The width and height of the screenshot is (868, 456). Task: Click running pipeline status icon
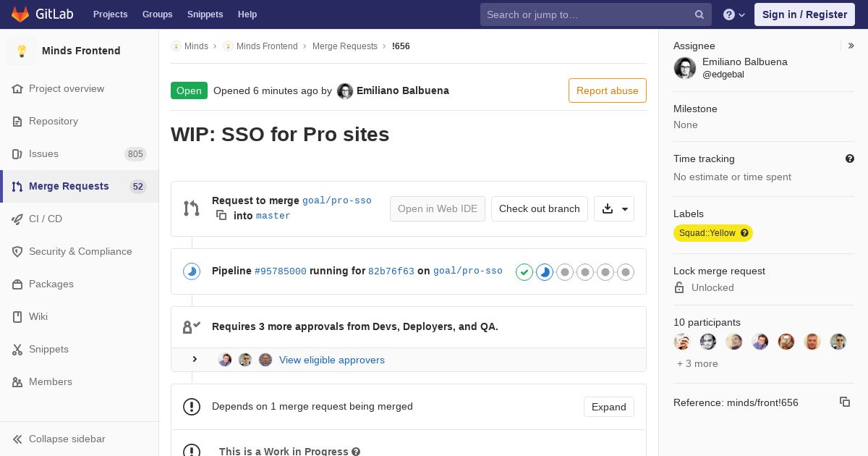tap(192, 271)
